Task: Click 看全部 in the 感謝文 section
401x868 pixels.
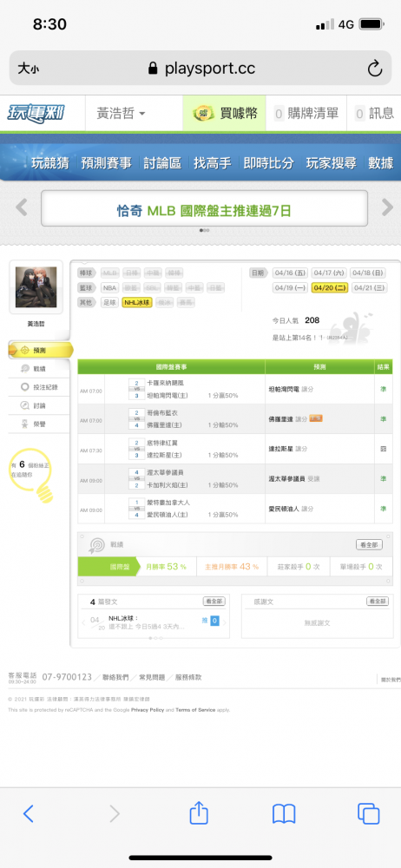Action: pos(378,602)
